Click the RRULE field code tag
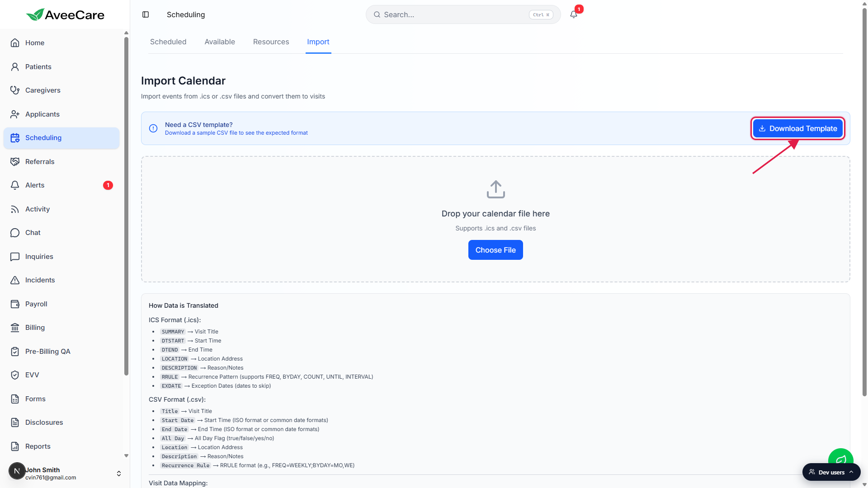868x488 pixels. pyautogui.click(x=170, y=377)
